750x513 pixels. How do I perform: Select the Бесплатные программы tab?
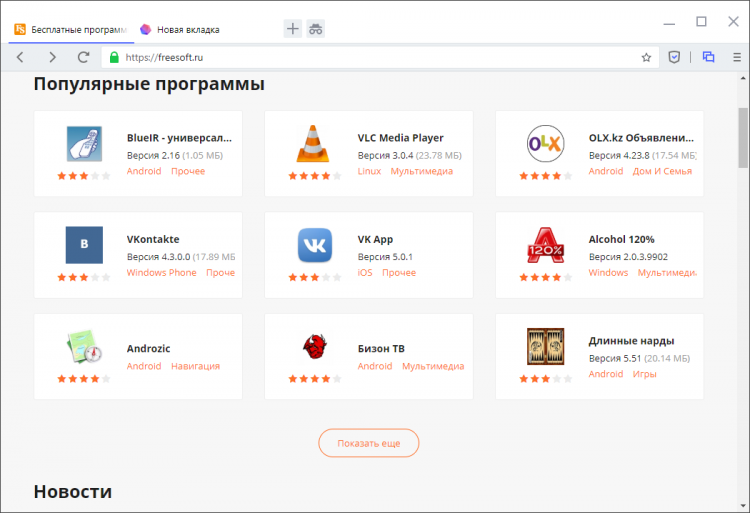pyautogui.click(x=70, y=29)
